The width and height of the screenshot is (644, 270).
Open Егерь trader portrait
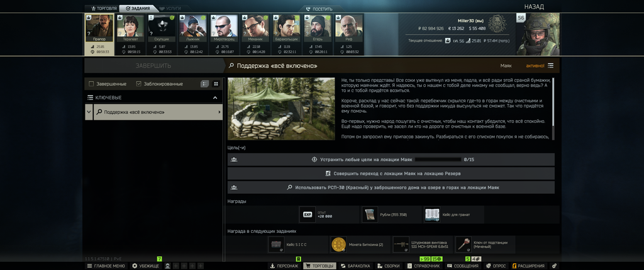318,28
